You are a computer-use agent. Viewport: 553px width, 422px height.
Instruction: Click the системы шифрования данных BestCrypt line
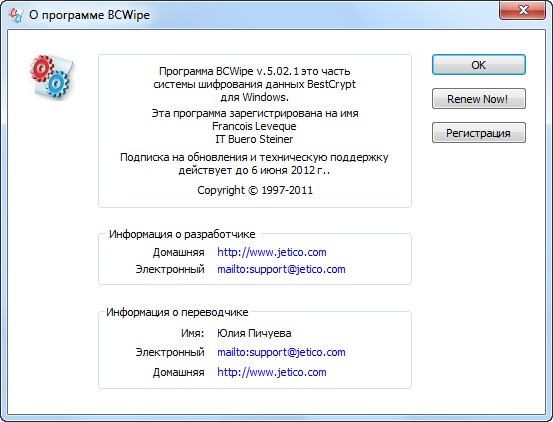(255, 84)
